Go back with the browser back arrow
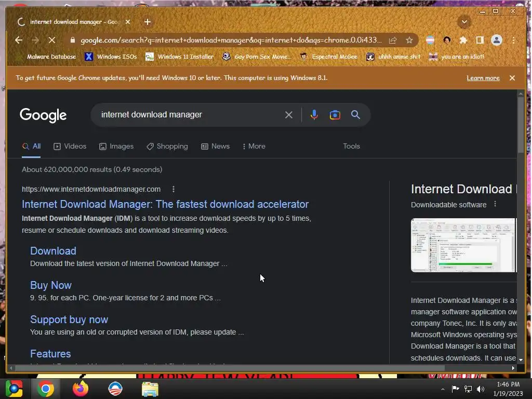This screenshot has width=532, height=399. 19,40
